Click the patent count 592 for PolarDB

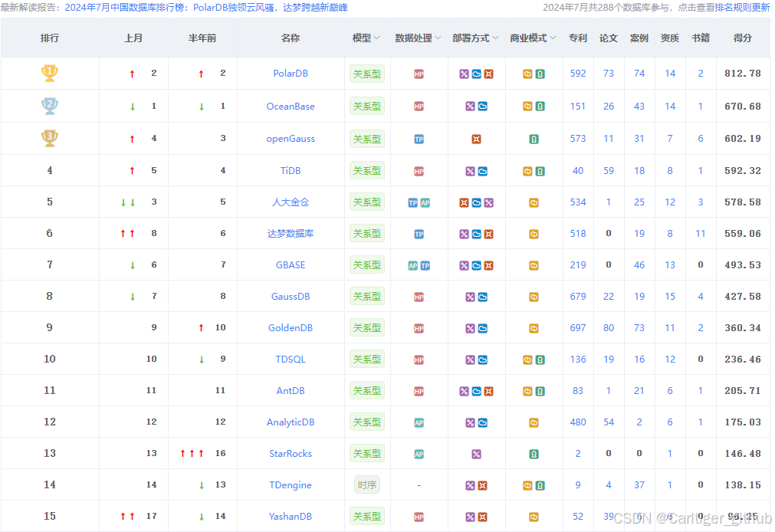578,73
